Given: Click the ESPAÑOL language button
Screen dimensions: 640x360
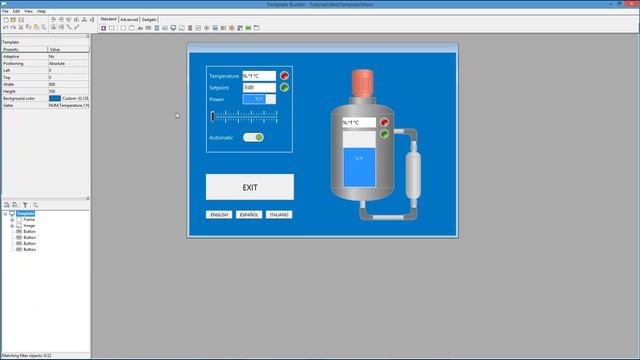Looking at the screenshot, I should pos(249,215).
